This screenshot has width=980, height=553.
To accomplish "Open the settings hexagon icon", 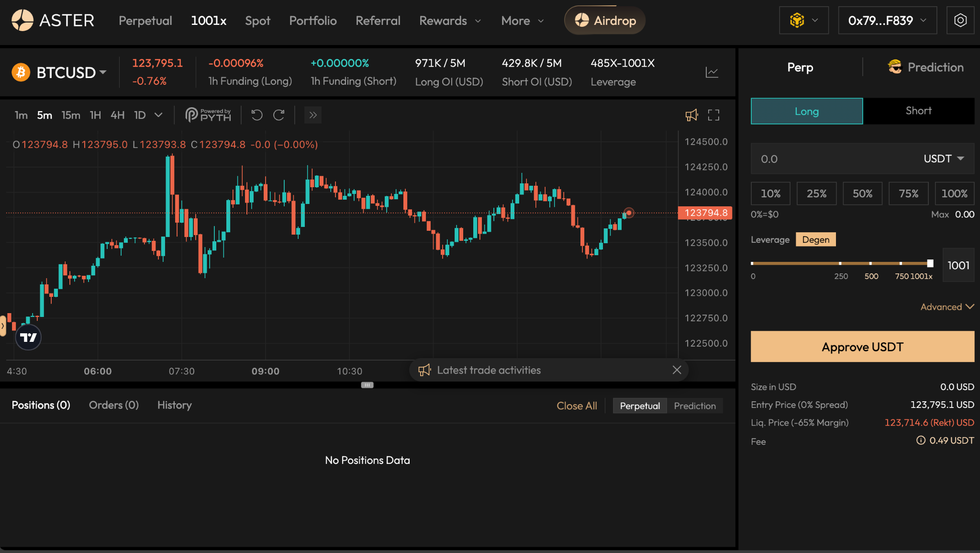I will tap(960, 21).
